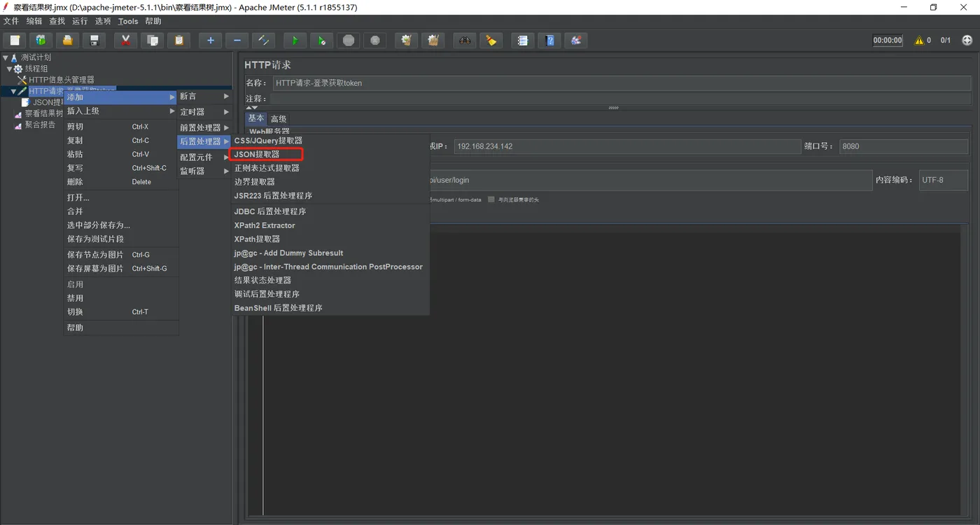Collapse the 测试计划 tree arrow

click(x=6, y=57)
